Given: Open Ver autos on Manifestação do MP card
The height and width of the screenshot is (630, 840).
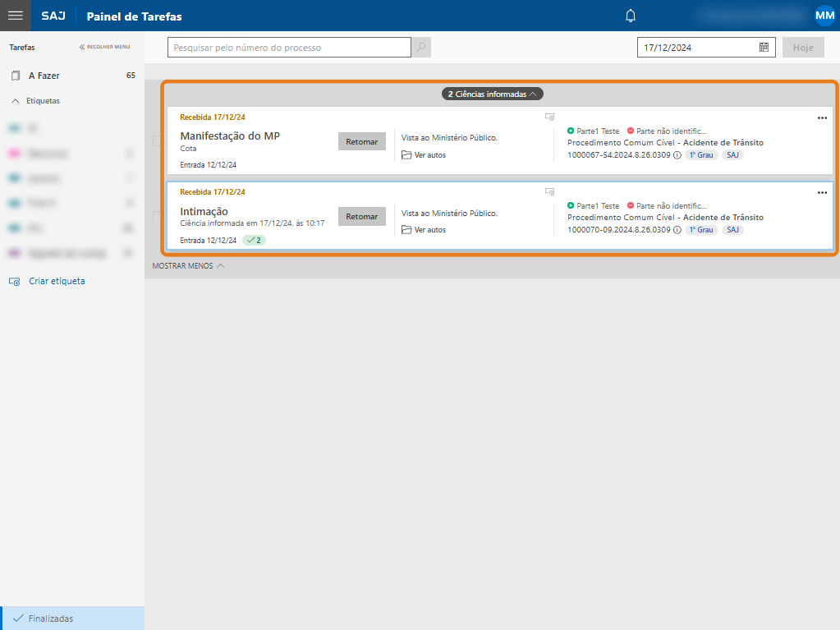Looking at the screenshot, I should (x=424, y=154).
